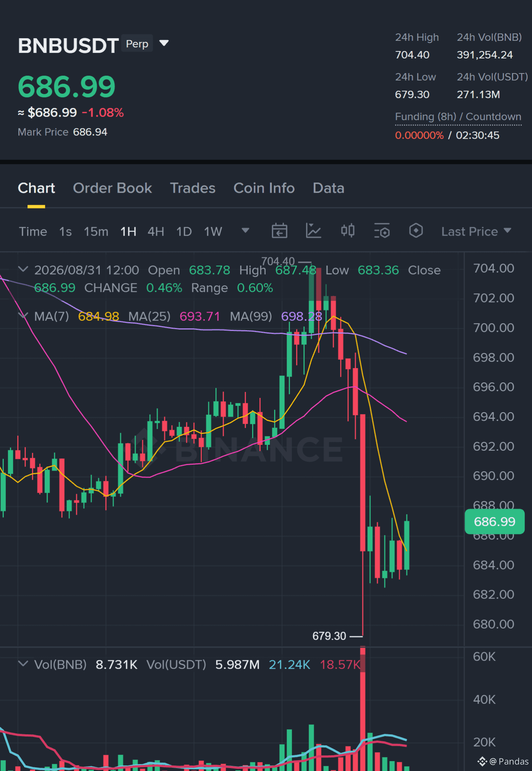Click the Mark Price 686.94 value
Screen dimensions: 532x771
[90, 132]
